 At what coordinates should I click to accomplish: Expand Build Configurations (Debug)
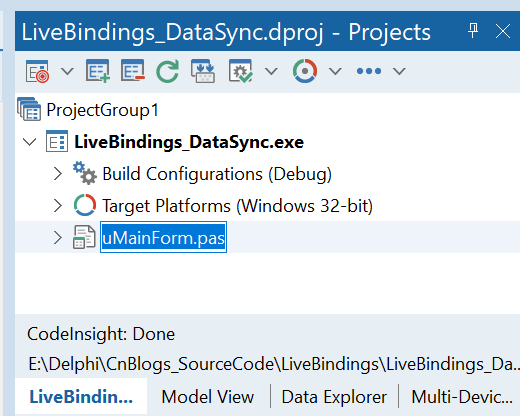[x=58, y=174]
